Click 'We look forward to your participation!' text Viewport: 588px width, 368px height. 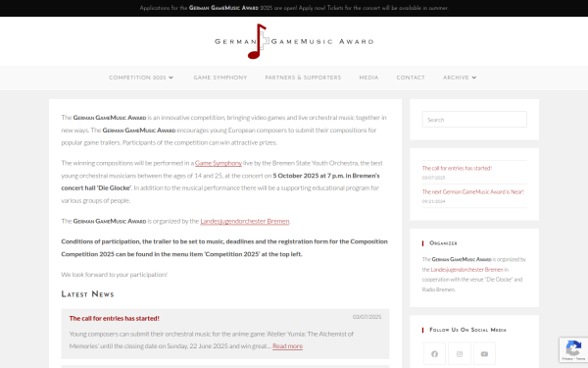point(115,275)
